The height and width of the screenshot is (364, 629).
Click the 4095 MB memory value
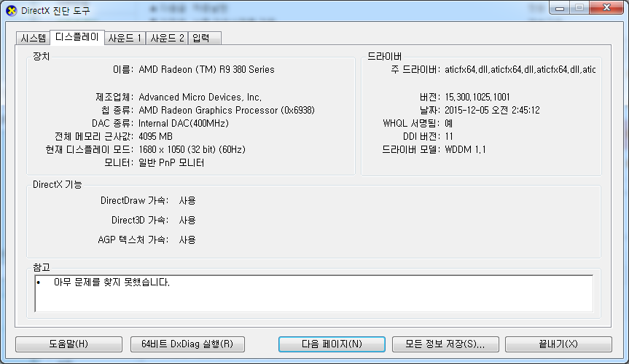155,136
